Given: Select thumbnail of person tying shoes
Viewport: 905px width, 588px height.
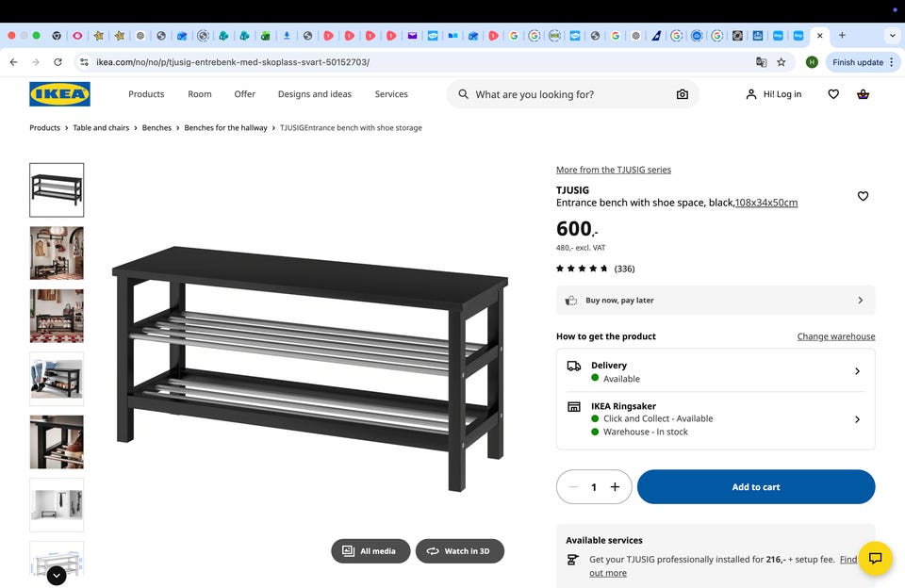Looking at the screenshot, I should [x=57, y=379].
